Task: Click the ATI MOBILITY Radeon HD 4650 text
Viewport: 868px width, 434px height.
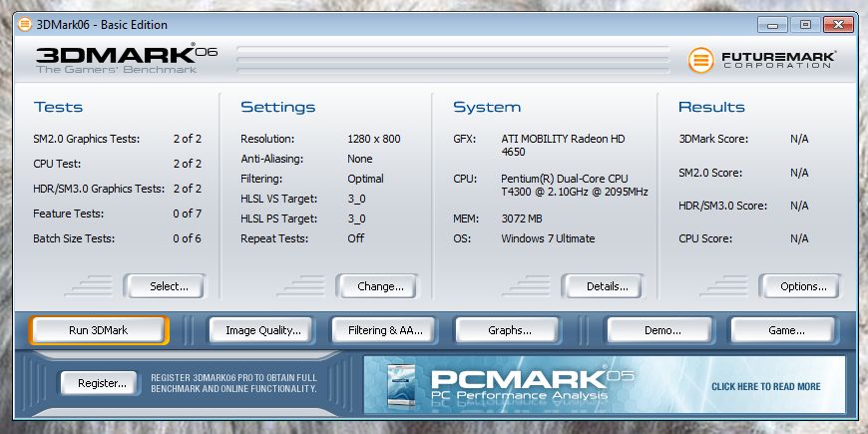Action: [x=563, y=145]
